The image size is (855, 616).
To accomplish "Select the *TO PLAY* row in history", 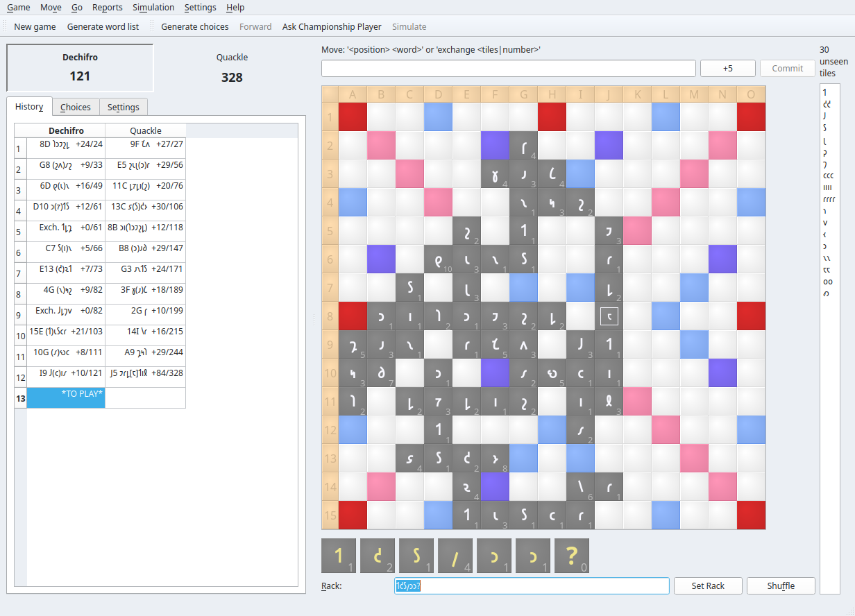I will (x=66, y=397).
